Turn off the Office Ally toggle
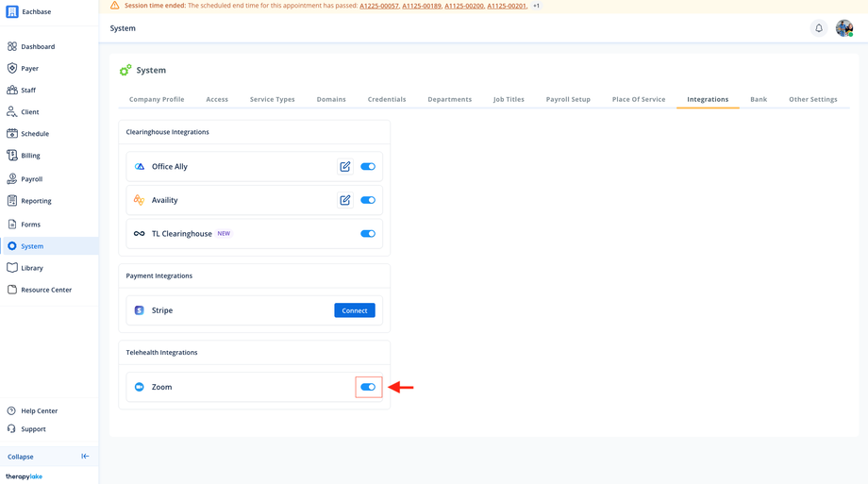 pyautogui.click(x=368, y=167)
